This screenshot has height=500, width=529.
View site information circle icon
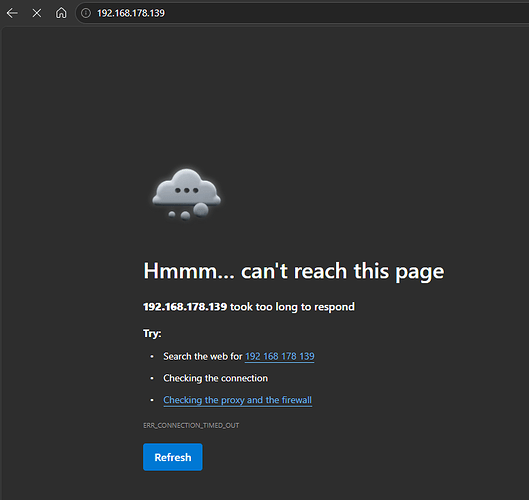86,13
